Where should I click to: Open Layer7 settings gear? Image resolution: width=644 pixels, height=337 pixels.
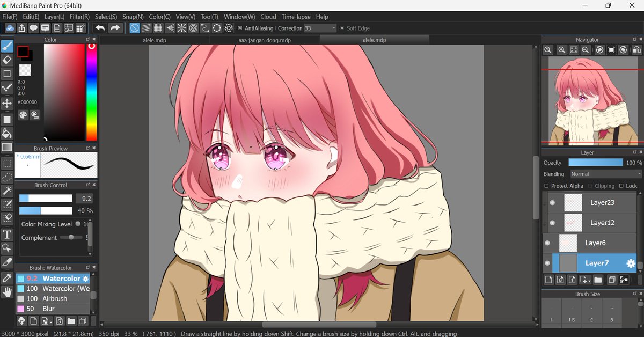point(631,263)
